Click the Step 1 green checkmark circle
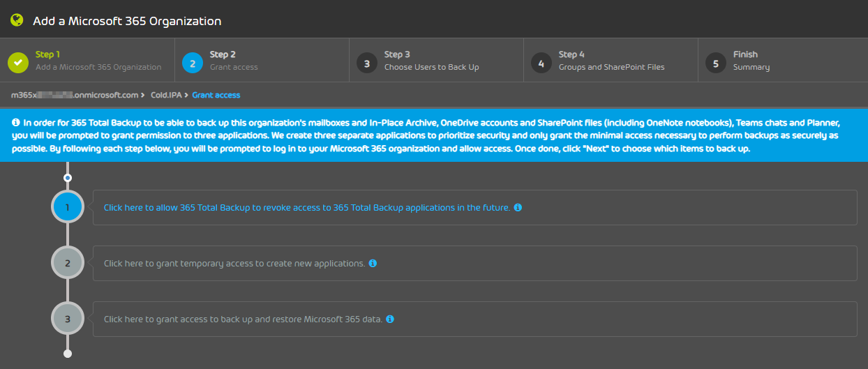The image size is (868, 369). (18, 62)
